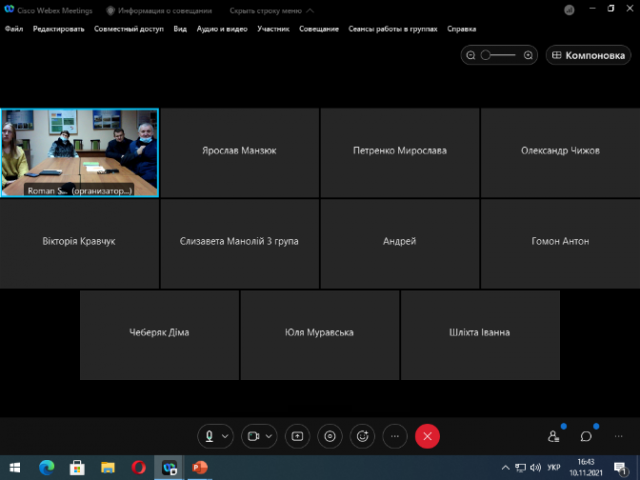The image size is (640, 480).
Task: Open the chat panel
Action: 586,436
